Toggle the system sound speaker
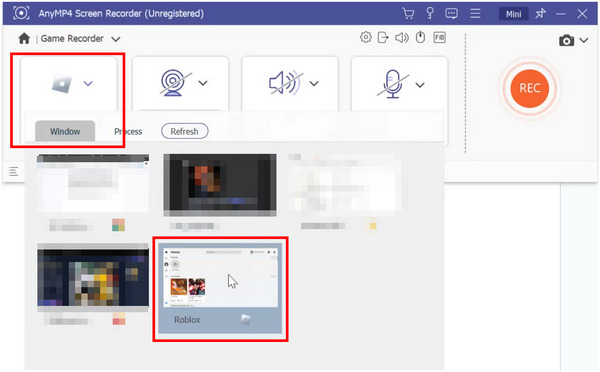 [x=285, y=83]
